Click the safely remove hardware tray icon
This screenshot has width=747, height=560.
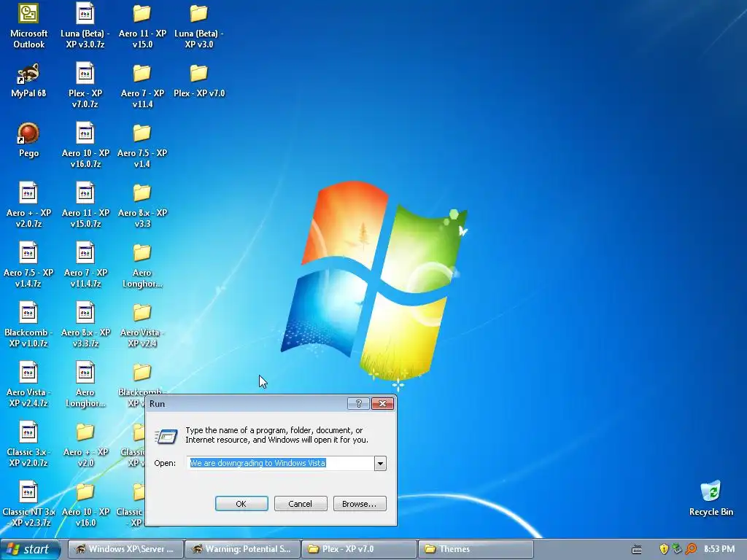677,549
